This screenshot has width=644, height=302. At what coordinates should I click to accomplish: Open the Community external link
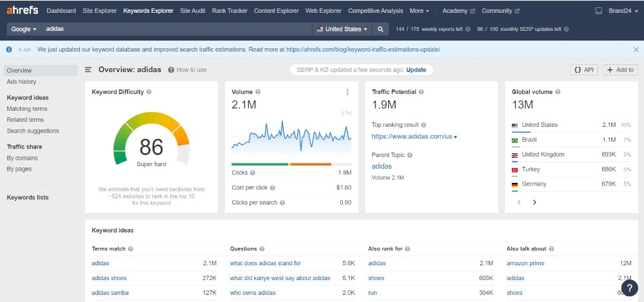pos(500,11)
